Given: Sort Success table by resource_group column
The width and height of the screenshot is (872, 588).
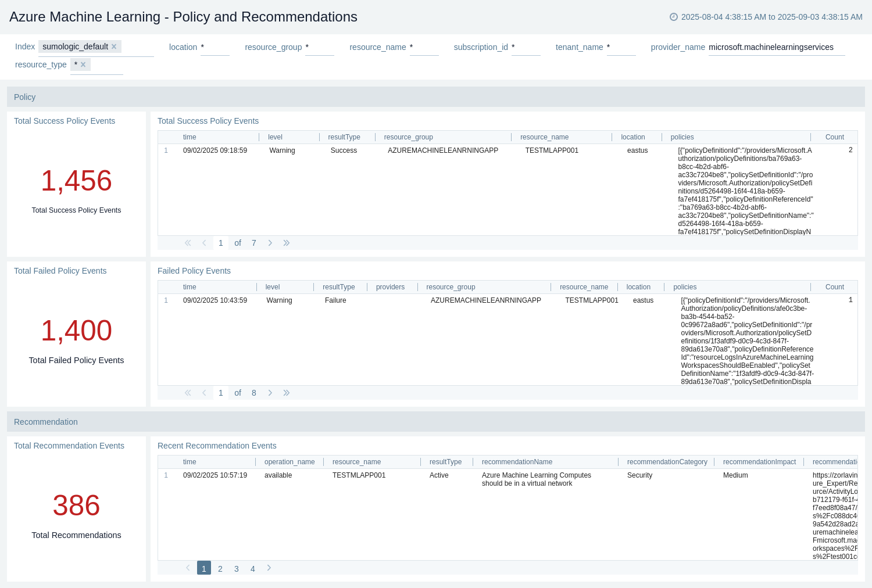Looking at the screenshot, I should (x=408, y=137).
